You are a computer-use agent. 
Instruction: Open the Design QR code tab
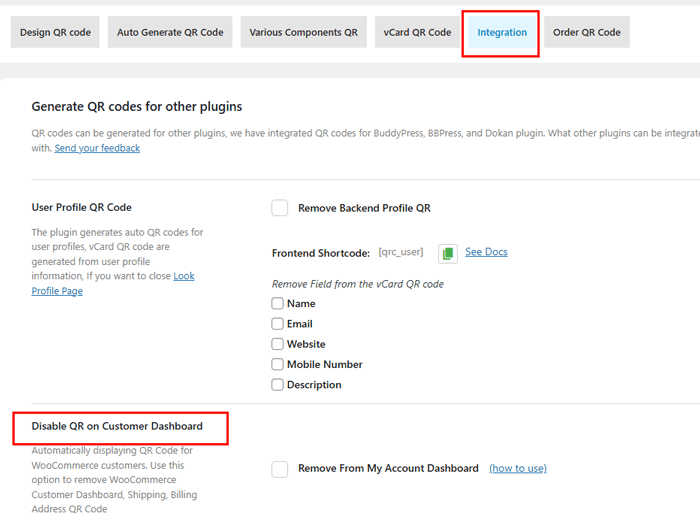pyautogui.click(x=55, y=32)
